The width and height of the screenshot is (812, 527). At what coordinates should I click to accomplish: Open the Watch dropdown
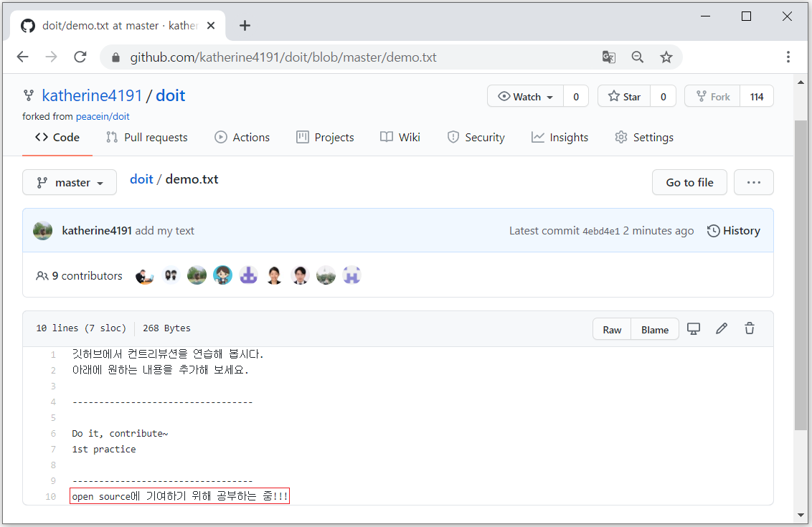[525, 97]
